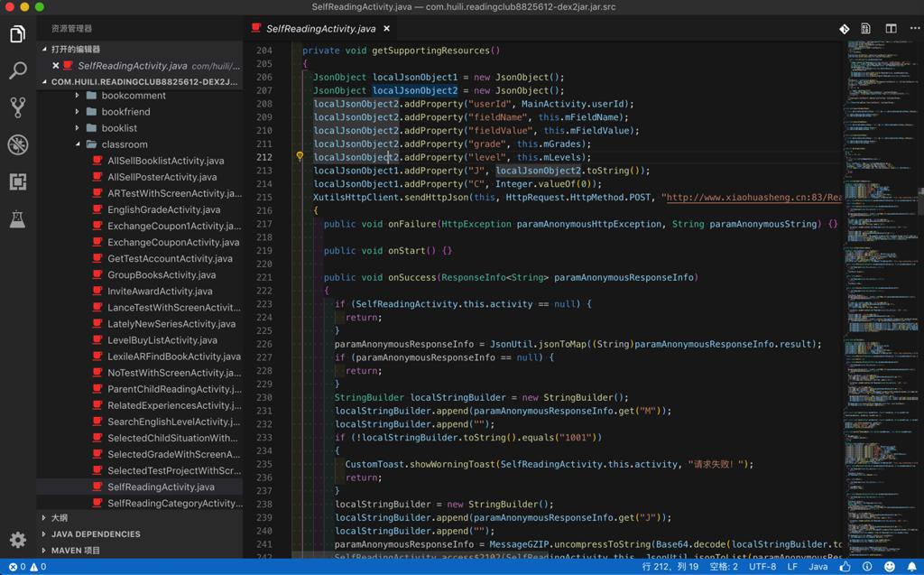
Task: Change line endings via LF indicator
Action: click(x=792, y=567)
